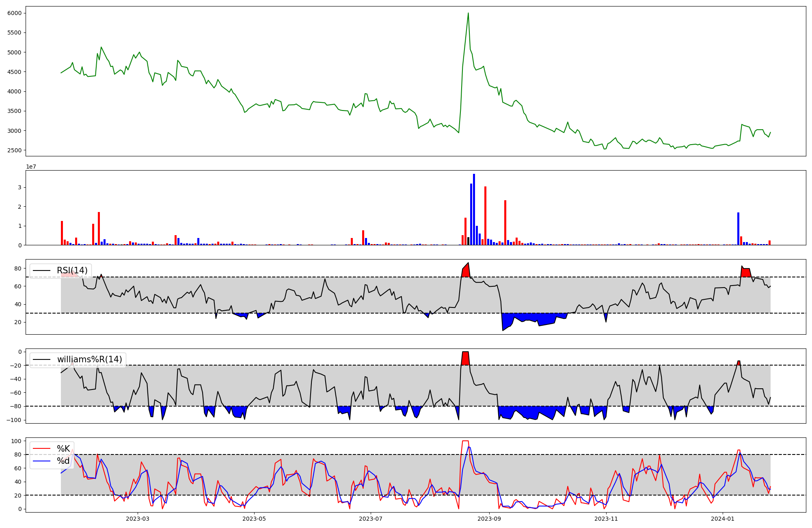Click the 2023-05 date tick label
The height and width of the screenshot is (528, 812).
pos(254,519)
